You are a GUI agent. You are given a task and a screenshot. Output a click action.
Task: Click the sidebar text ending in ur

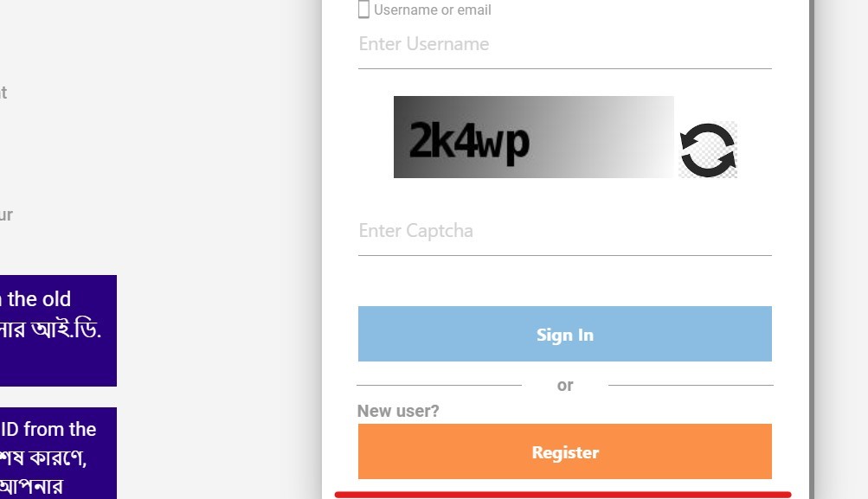(6, 214)
